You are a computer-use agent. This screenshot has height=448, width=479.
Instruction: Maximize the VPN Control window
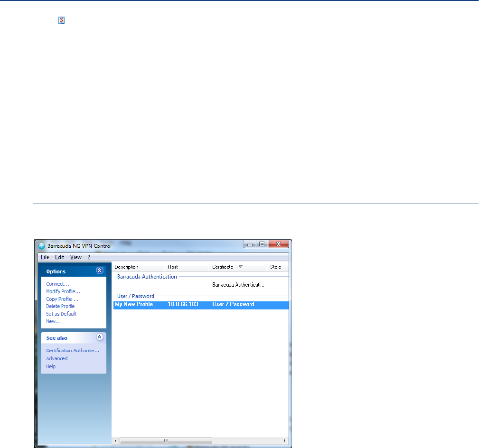tap(262, 244)
